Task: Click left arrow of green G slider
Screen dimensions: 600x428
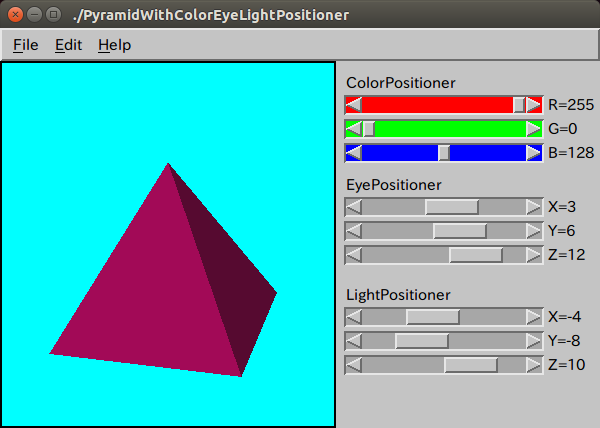Action: coord(354,129)
